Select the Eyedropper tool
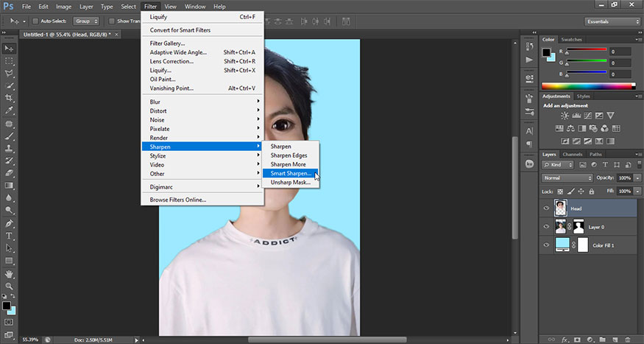This screenshot has height=344, width=644. pyautogui.click(x=10, y=111)
